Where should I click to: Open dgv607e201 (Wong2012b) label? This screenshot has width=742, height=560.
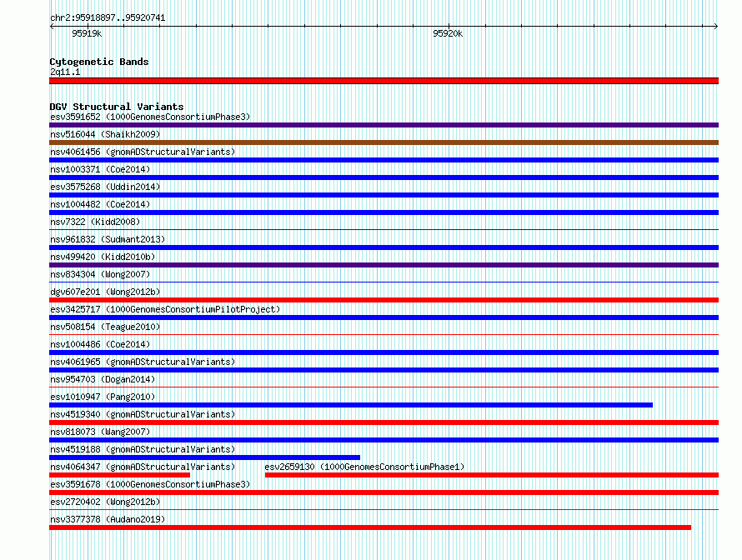pyautogui.click(x=105, y=292)
